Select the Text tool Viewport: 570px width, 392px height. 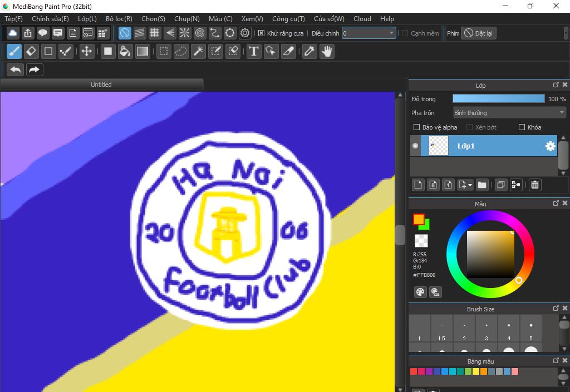pyautogui.click(x=254, y=51)
